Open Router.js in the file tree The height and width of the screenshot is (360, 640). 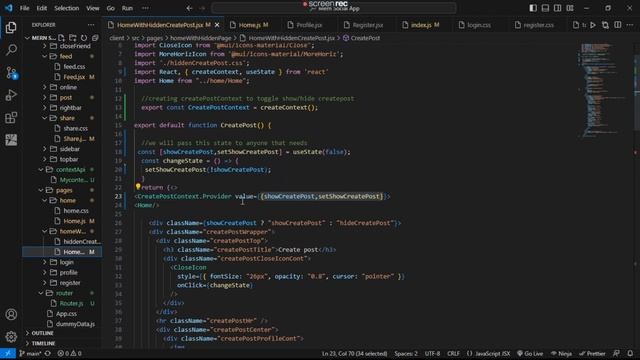[71, 303]
